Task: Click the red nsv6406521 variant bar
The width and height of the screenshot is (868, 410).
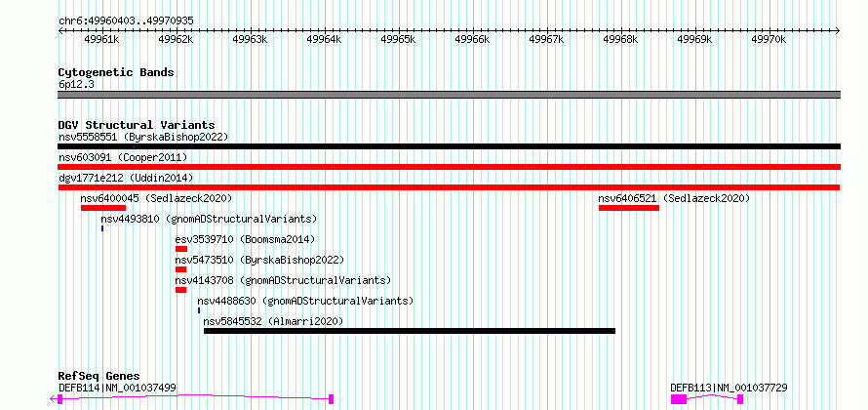Action: (629, 208)
